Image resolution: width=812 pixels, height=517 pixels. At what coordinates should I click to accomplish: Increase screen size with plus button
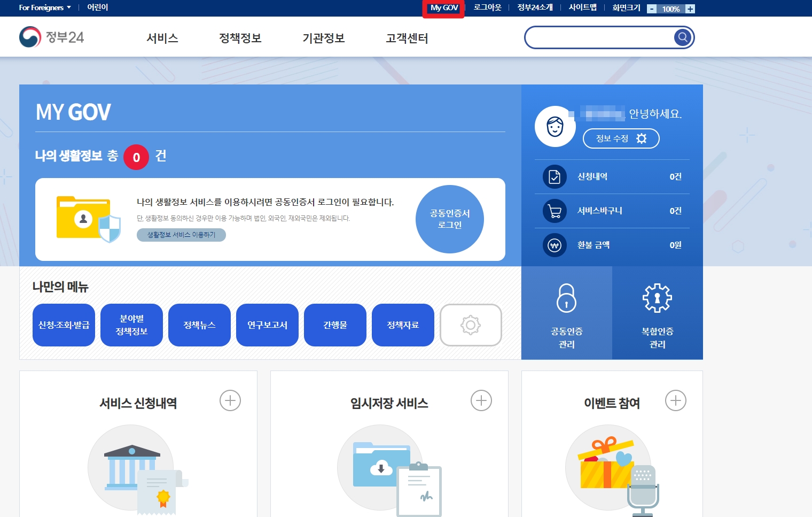coord(690,9)
